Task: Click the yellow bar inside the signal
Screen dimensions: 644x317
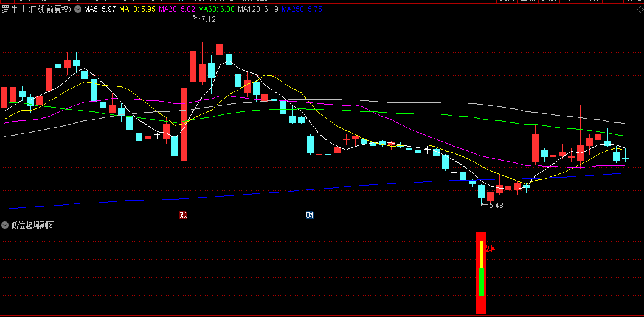Action: click(x=482, y=254)
